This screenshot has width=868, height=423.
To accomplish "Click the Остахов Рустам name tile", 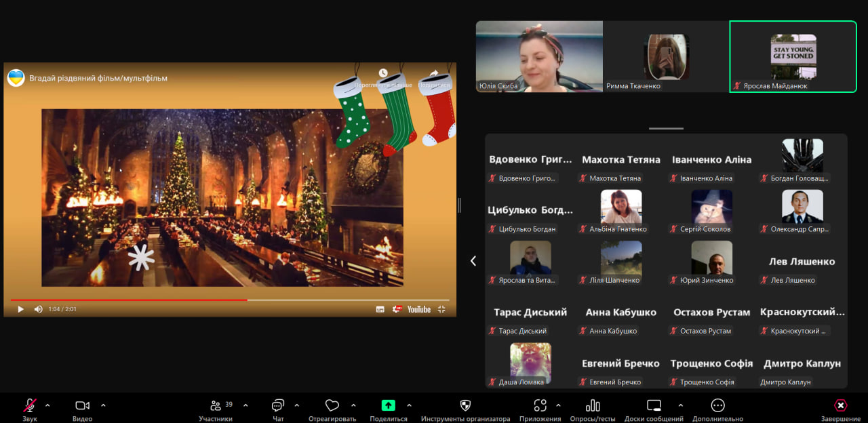I will (711, 313).
